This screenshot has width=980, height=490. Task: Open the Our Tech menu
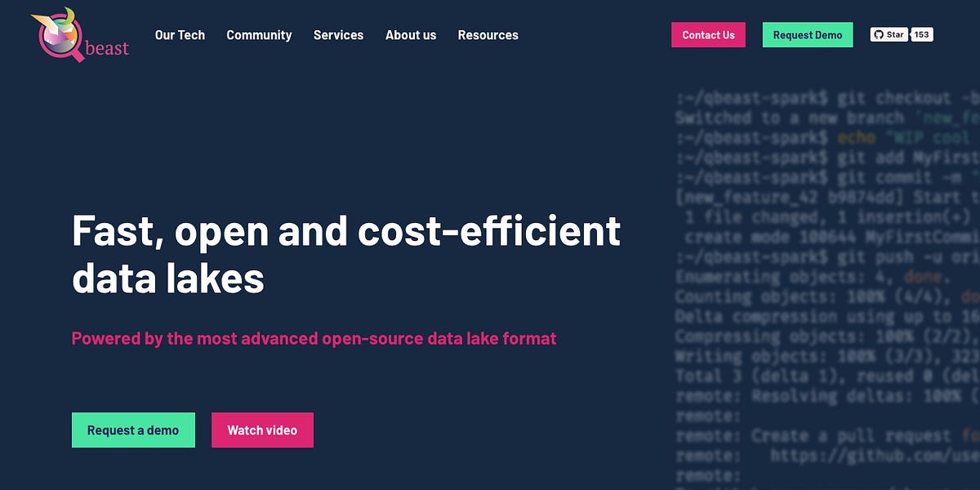pyautogui.click(x=180, y=35)
